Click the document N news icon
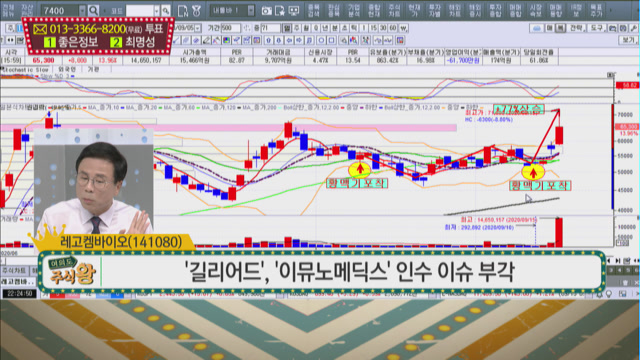 (183, 11)
